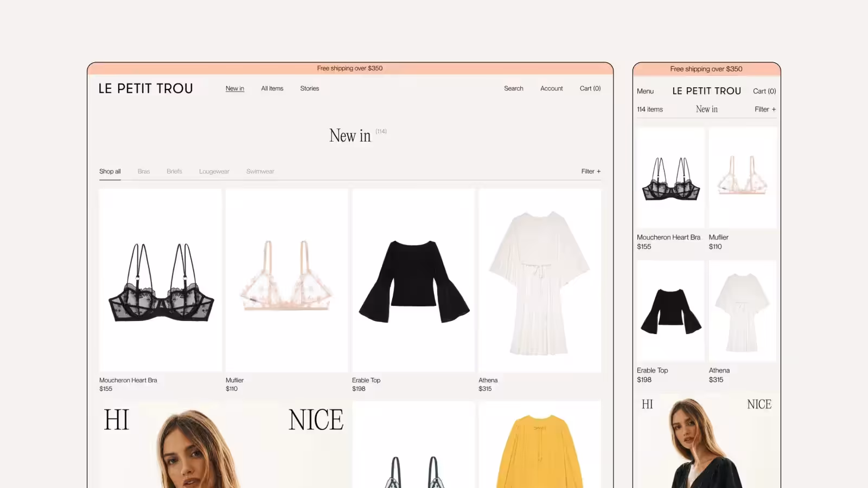
Task: View the desktop Cart (0)
Action: click(590, 88)
